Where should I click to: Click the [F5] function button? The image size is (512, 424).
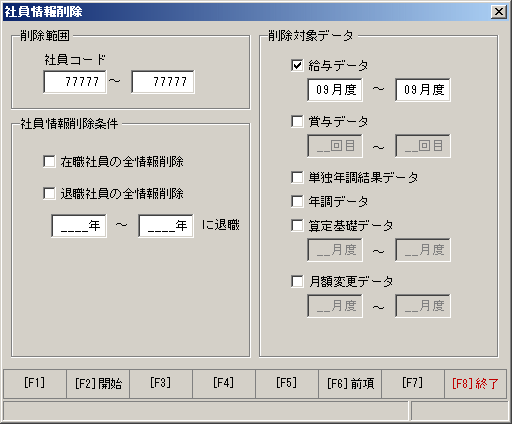[x=287, y=384]
